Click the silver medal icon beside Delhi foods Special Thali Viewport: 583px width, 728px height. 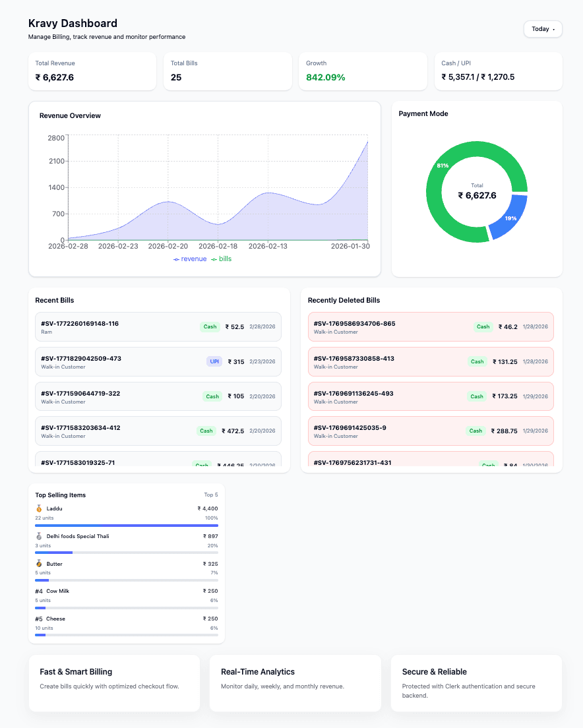click(x=39, y=536)
